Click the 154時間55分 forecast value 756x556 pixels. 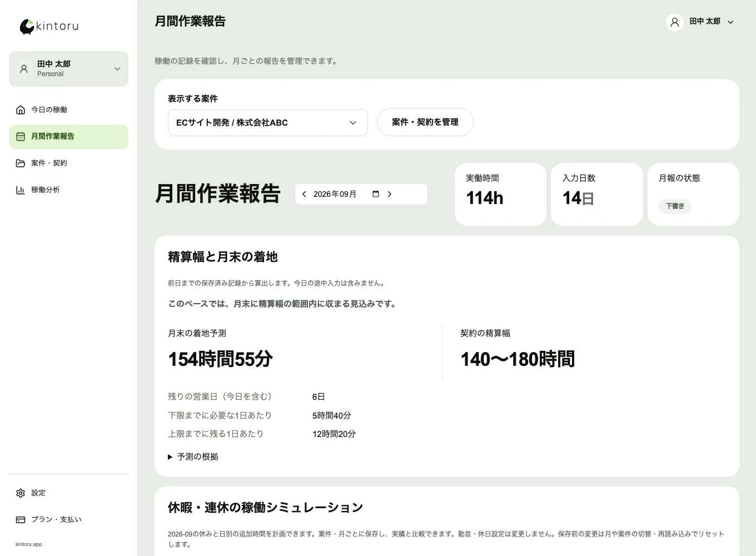(220, 359)
